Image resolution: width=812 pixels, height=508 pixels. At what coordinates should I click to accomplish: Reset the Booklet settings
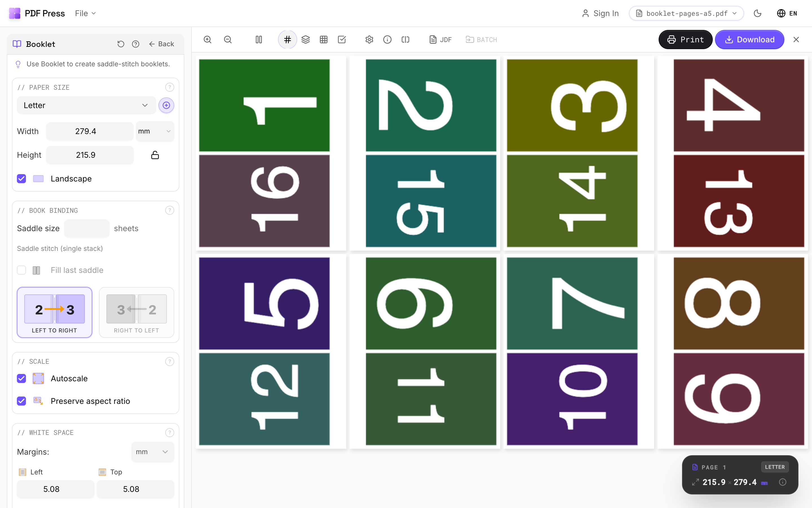point(121,44)
